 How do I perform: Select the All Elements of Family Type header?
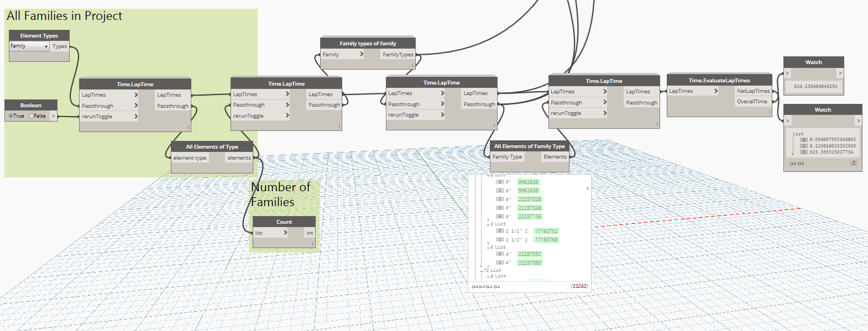530,146
